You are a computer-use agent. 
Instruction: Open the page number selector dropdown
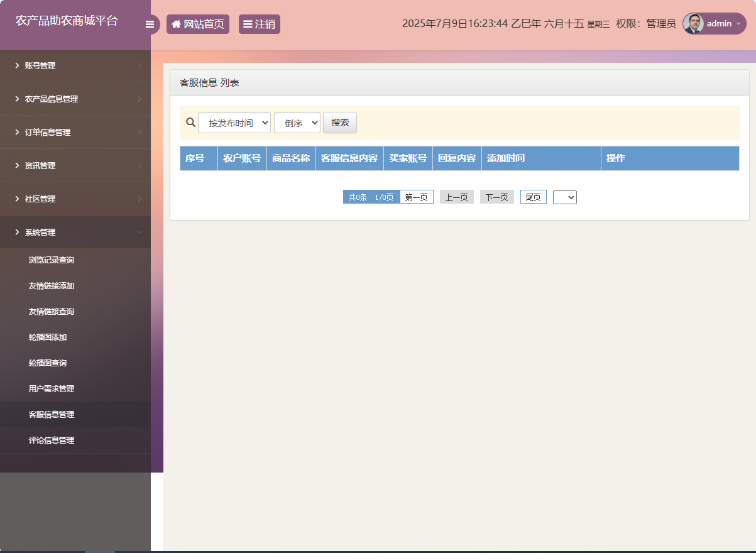[x=564, y=197]
